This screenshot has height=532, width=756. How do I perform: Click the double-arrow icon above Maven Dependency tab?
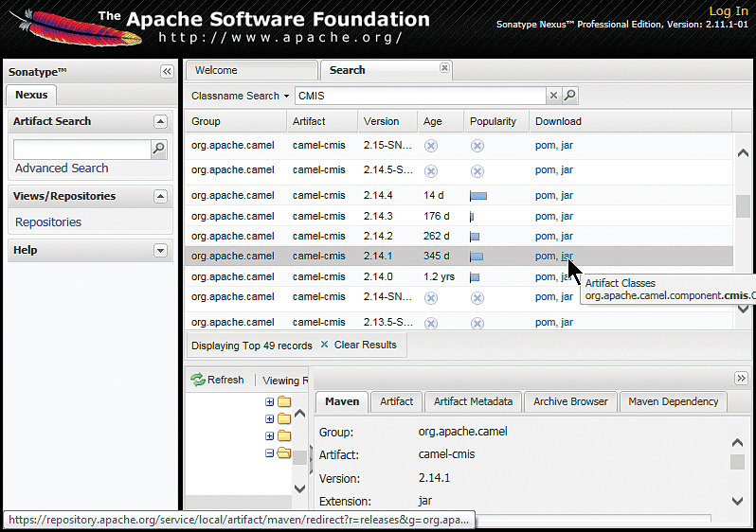coord(741,378)
